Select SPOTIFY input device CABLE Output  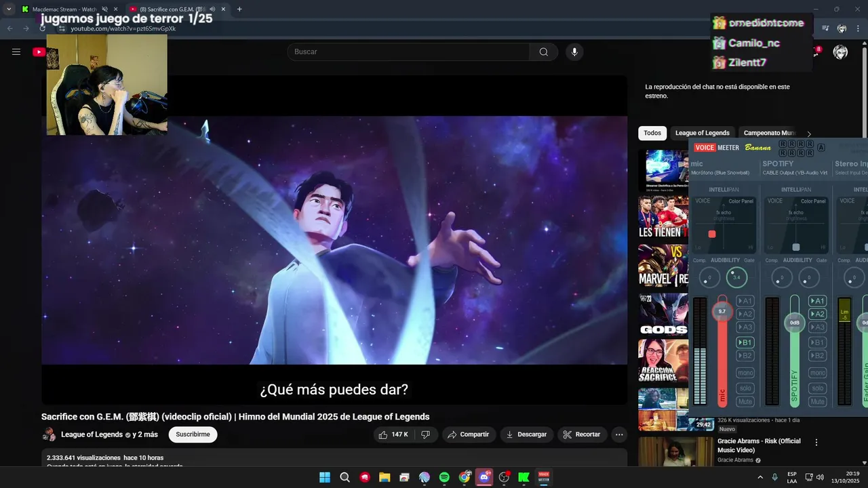click(x=795, y=173)
